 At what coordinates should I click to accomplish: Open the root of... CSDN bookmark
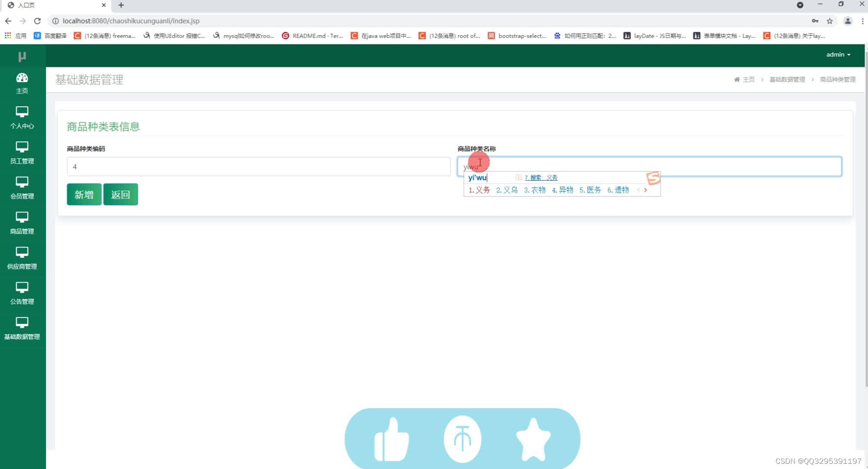click(x=449, y=36)
